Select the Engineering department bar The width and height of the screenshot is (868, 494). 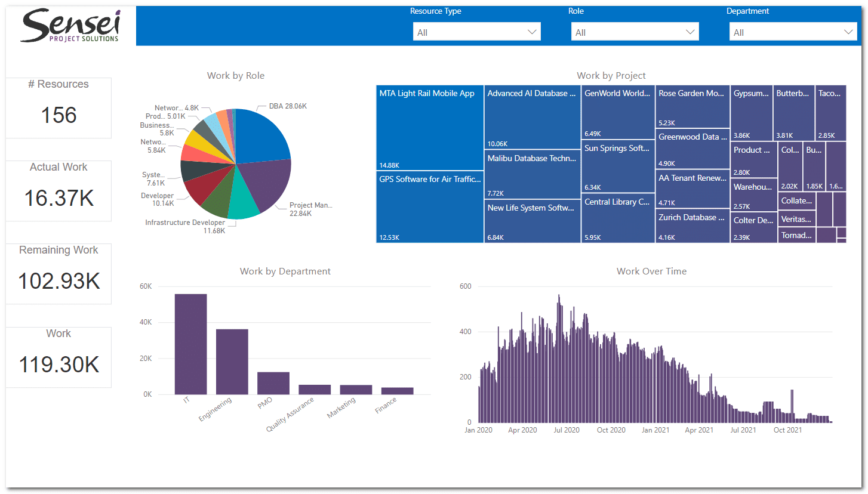(232, 362)
